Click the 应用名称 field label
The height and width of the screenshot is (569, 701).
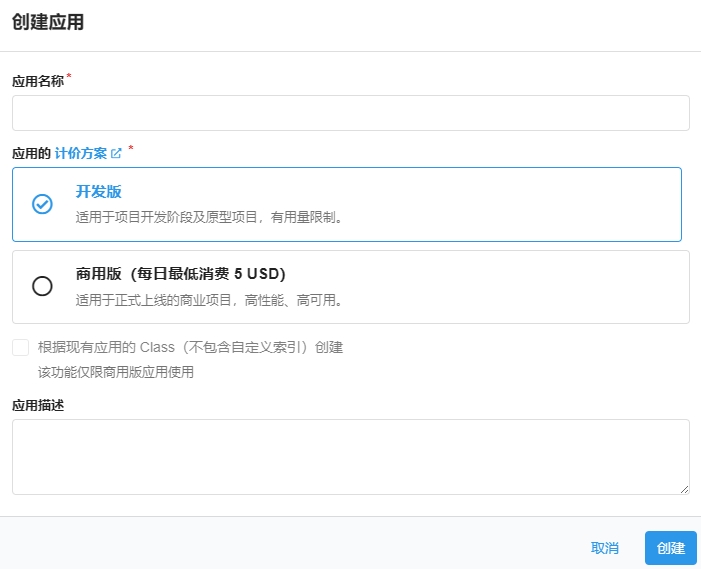[x=37, y=82]
